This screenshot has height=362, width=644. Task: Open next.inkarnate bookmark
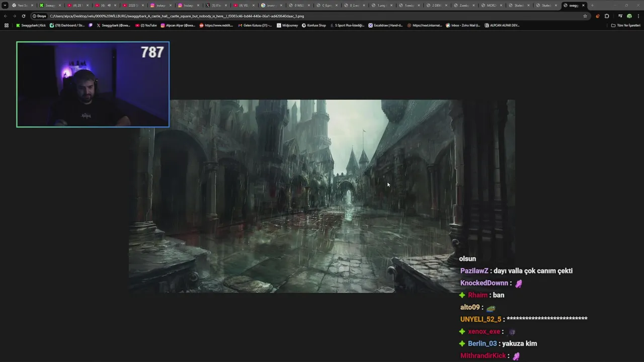pos(424,25)
